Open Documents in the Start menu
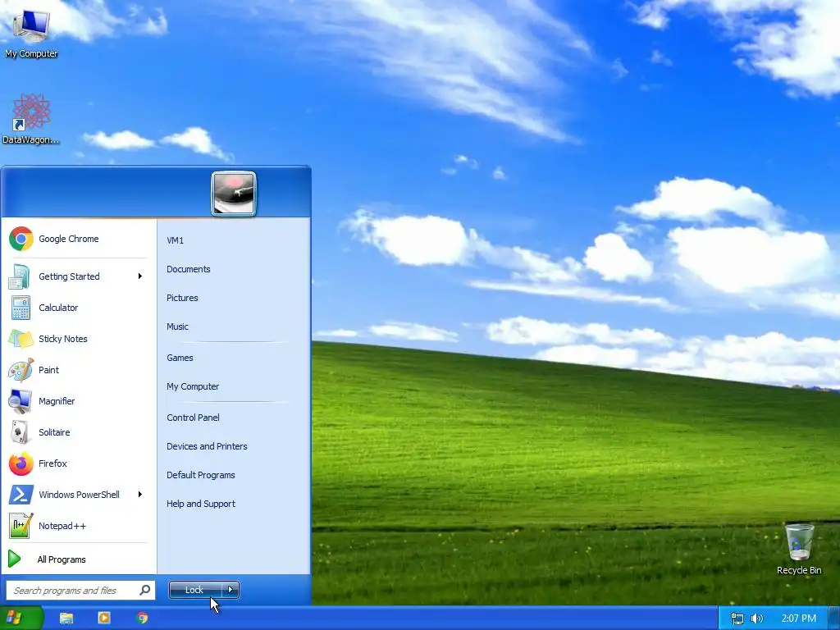The height and width of the screenshot is (630, 840). point(189,269)
